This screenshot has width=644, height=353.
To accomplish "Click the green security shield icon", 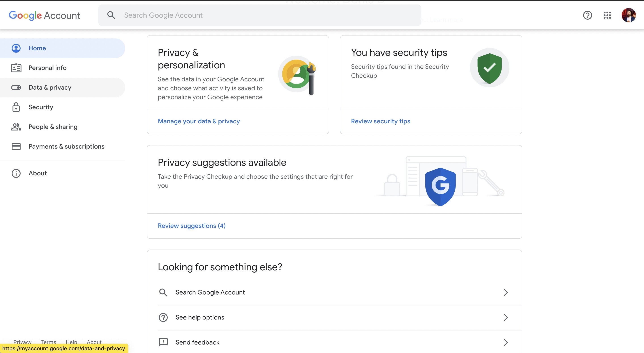I will coord(489,68).
